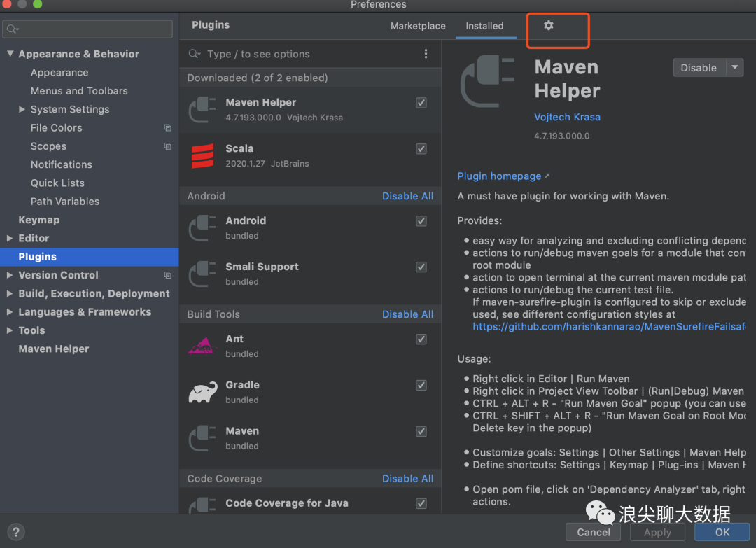Click the Gradle elephant icon

(x=202, y=393)
